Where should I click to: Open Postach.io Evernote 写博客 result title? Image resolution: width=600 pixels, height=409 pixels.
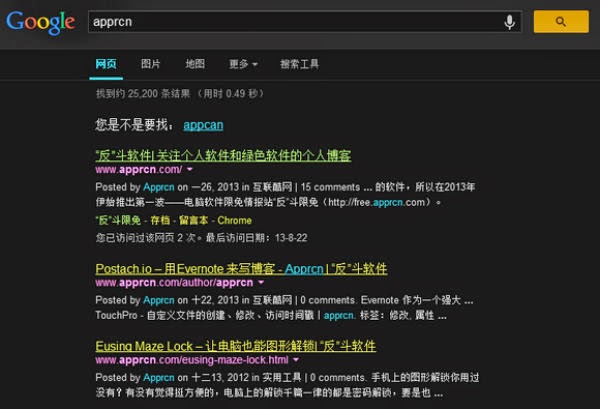[241, 269]
